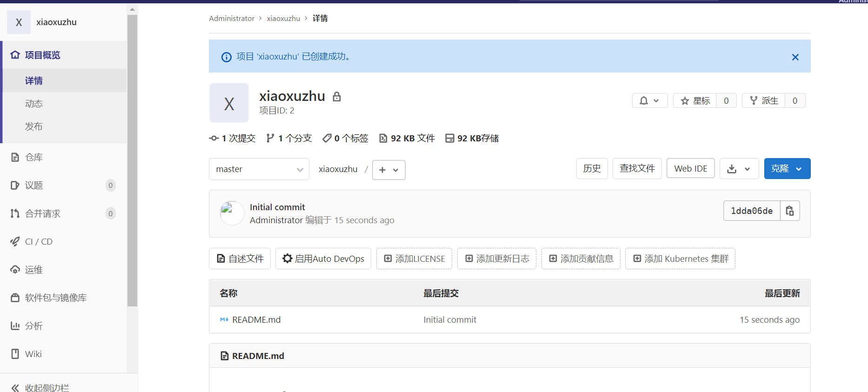Open README.md in the file table

tap(256, 319)
